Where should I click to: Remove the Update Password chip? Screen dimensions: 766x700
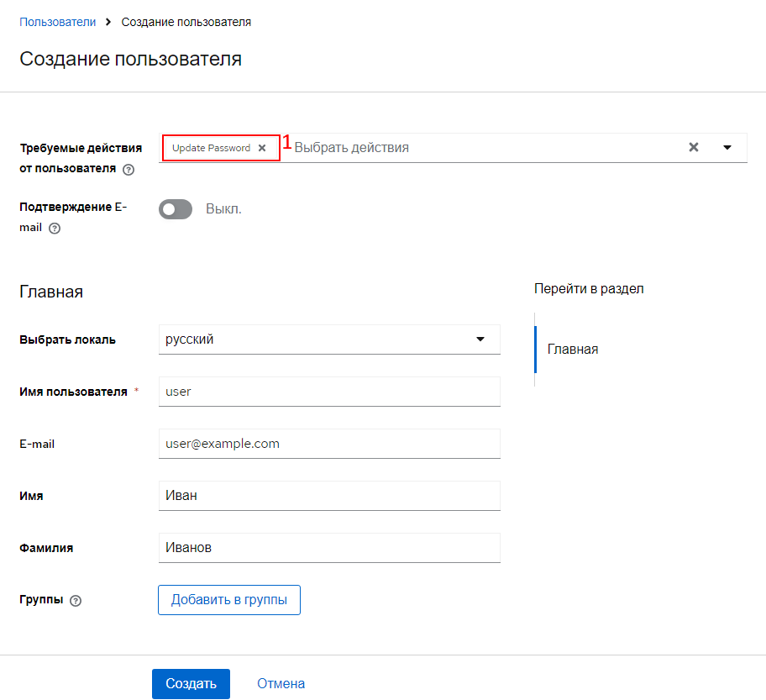(x=262, y=148)
